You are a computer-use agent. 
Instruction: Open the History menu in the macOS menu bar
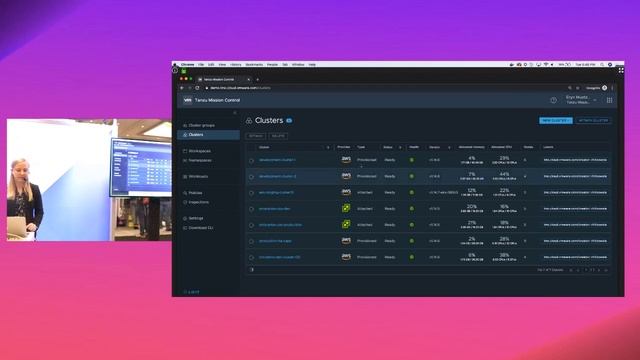(236, 64)
